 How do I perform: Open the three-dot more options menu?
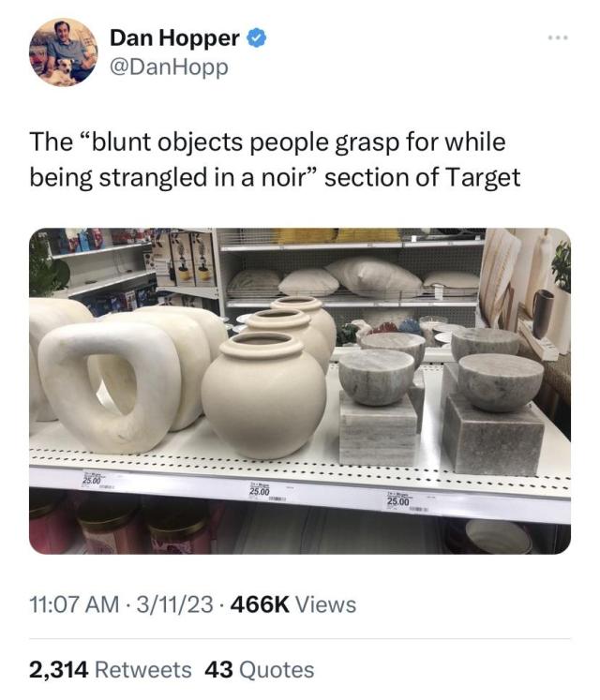coord(558,38)
